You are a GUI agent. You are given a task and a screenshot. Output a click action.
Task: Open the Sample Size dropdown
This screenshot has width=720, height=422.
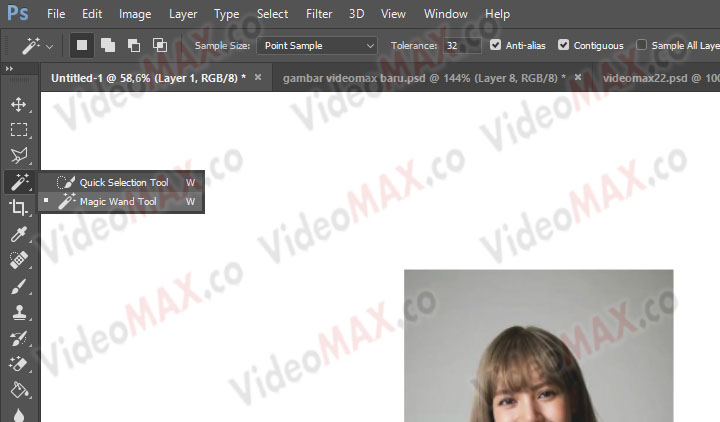pyautogui.click(x=317, y=45)
